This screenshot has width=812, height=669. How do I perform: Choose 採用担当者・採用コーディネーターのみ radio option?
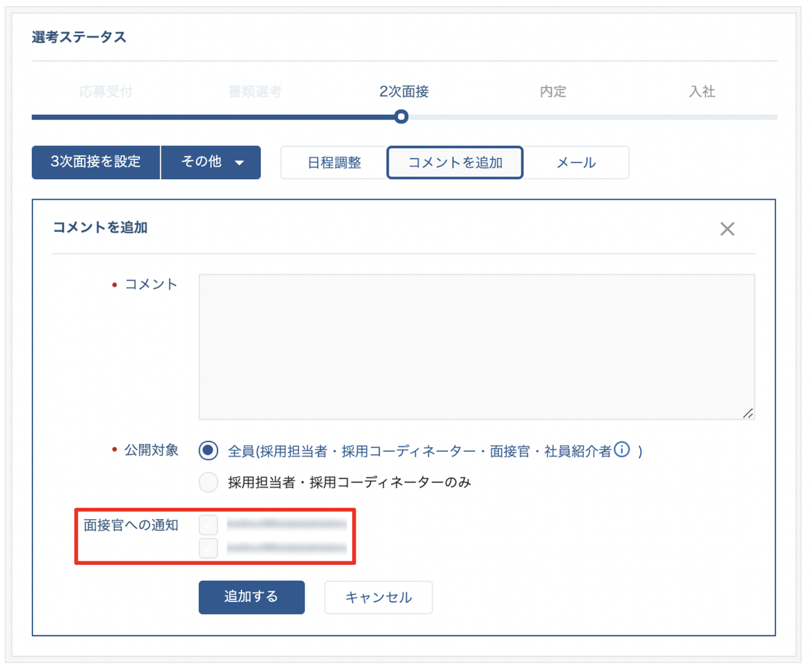click(208, 482)
